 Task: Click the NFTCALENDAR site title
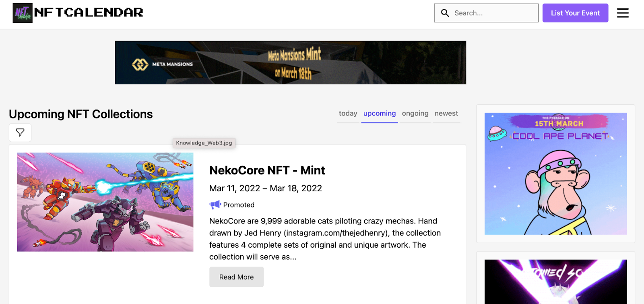coord(89,12)
